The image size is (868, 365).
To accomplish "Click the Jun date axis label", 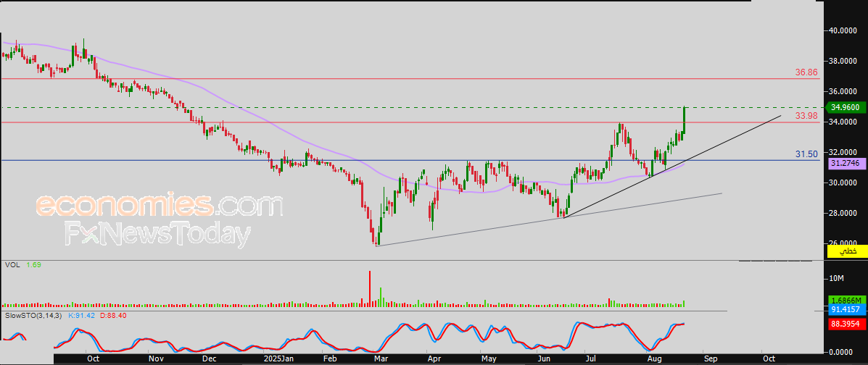I will click(544, 359).
